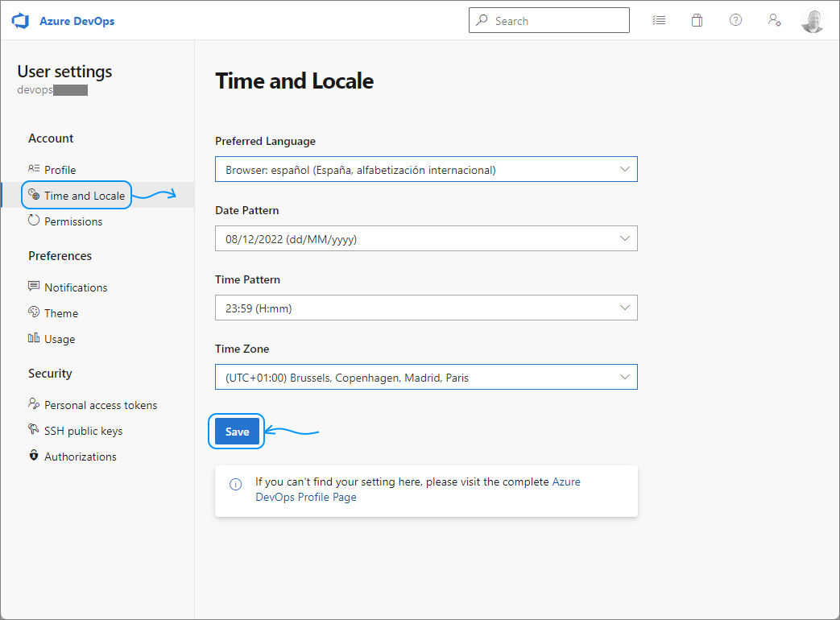Click the Date Pattern label
This screenshot has height=620, width=840.
point(247,210)
